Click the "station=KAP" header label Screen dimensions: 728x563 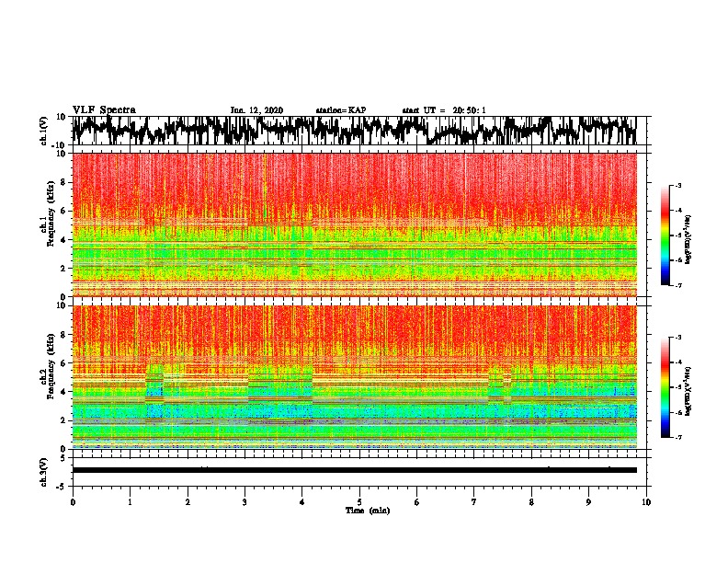tap(340, 110)
